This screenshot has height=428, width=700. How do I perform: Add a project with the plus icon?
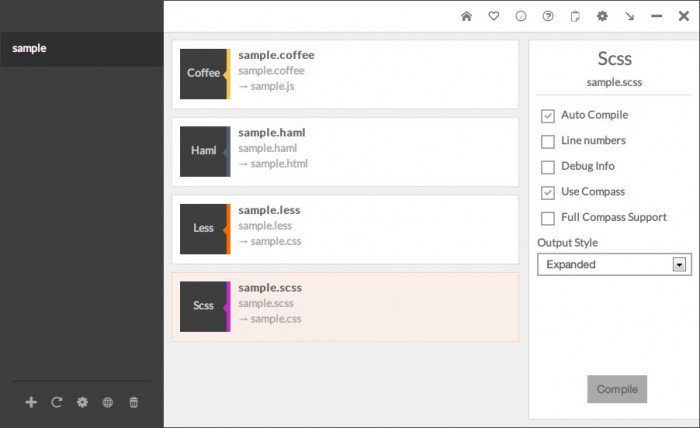[x=31, y=402]
